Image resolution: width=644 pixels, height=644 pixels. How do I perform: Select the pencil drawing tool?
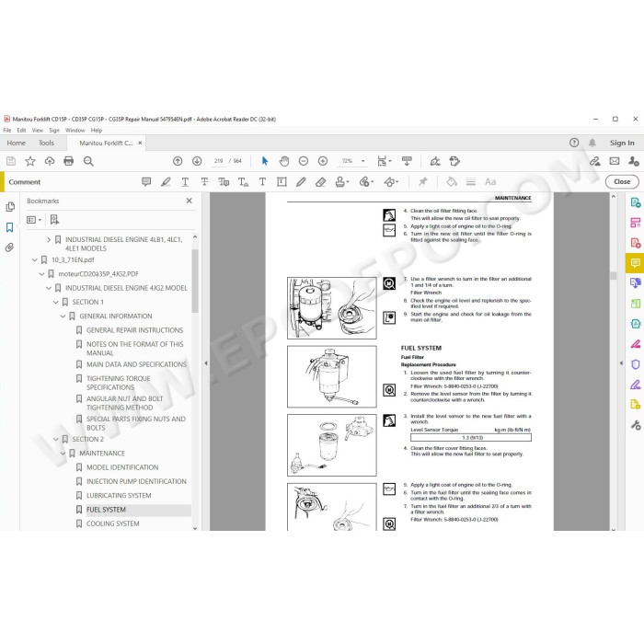301,181
